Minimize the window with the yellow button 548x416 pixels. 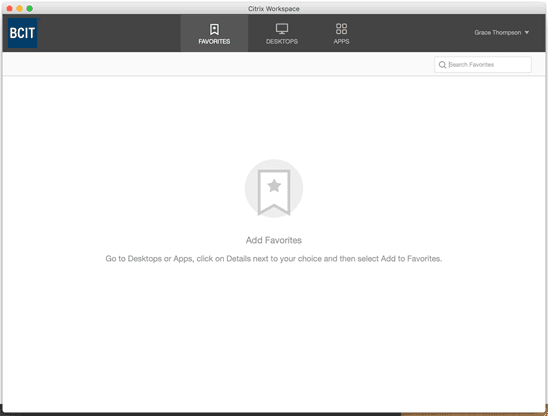point(20,8)
